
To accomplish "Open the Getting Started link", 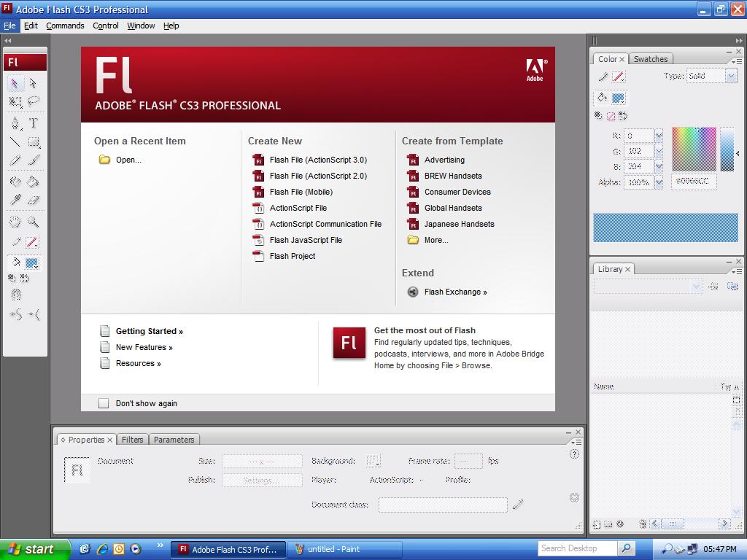I will pyautogui.click(x=149, y=332).
